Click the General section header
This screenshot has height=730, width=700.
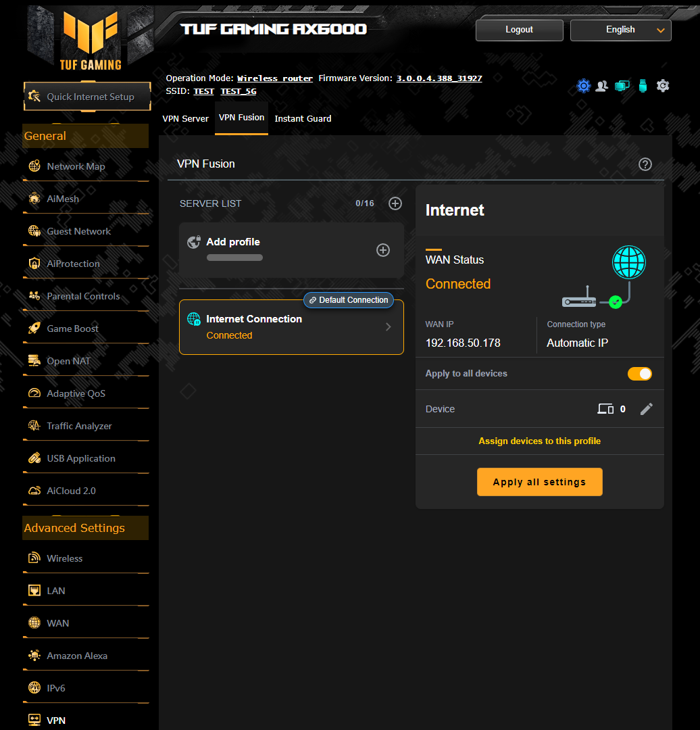click(86, 136)
